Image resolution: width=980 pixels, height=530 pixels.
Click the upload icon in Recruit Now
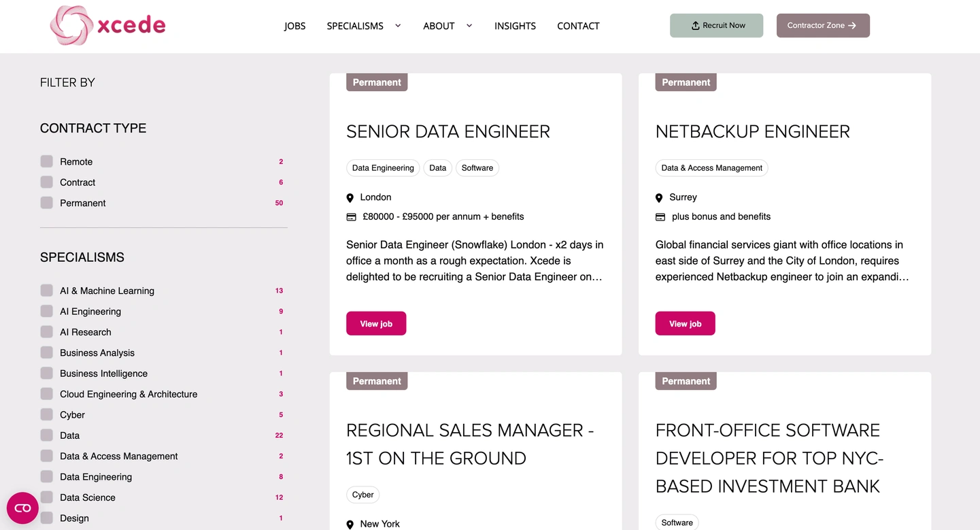[x=695, y=26]
